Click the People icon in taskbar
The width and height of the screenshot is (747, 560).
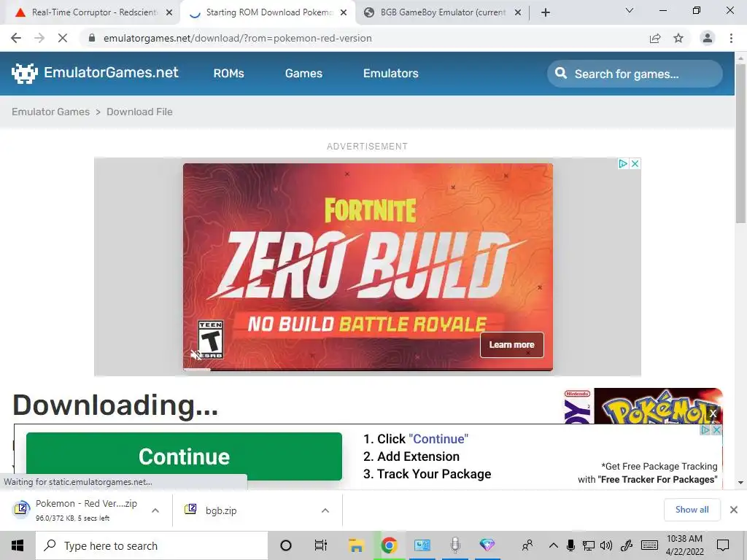527,545
